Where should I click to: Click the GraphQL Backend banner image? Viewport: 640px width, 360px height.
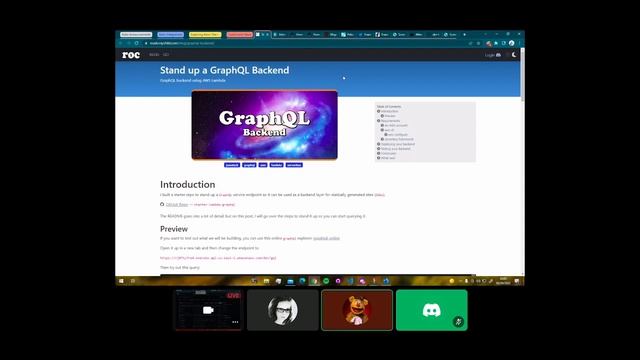point(264,125)
